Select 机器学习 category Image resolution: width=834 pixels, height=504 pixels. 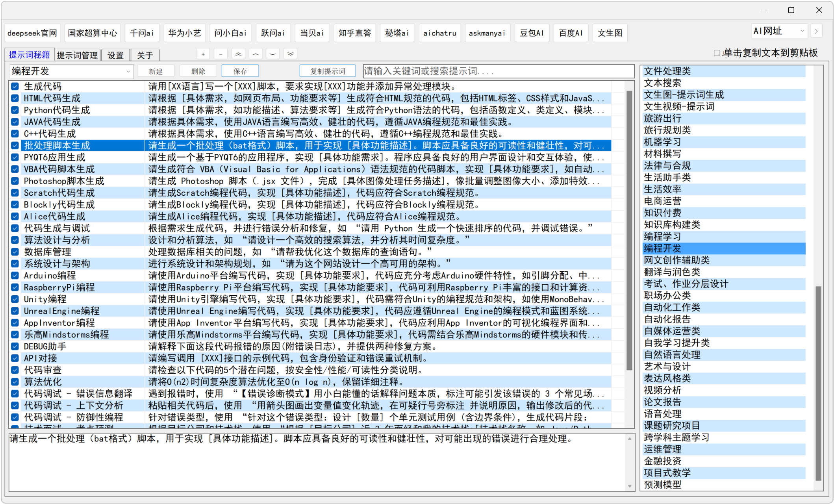(725, 142)
